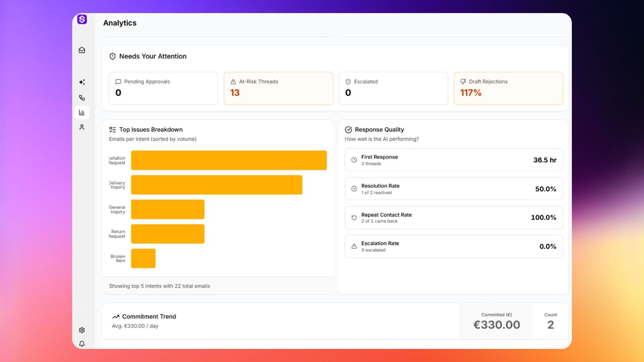
Task: Click the Escalated shield icon
Action: tap(348, 82)
